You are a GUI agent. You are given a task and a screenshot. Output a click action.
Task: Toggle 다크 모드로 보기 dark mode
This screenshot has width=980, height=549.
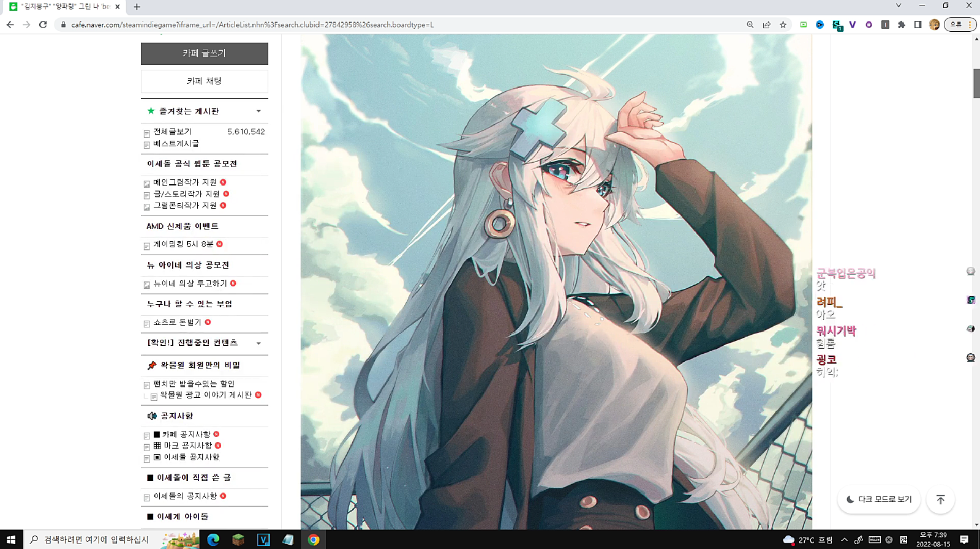click(879, 499)
